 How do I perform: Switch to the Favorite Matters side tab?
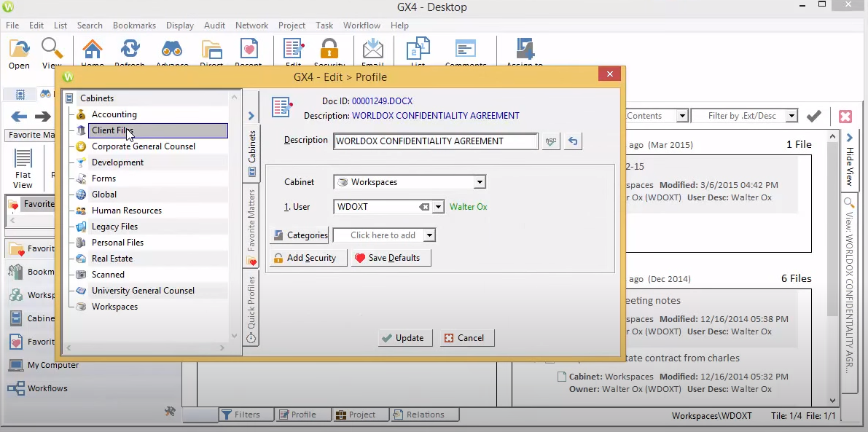[251, 222]
